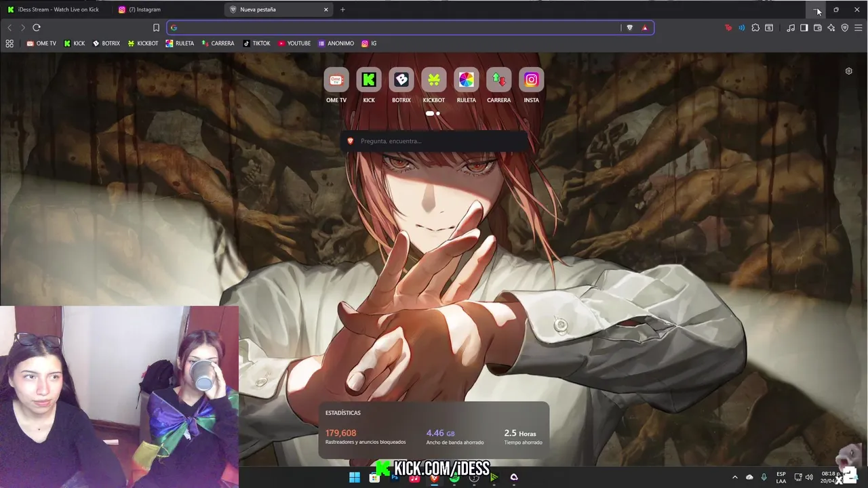Open a new tab with plus button
Viewport: 868px width, 488px height.
point(342,9)
